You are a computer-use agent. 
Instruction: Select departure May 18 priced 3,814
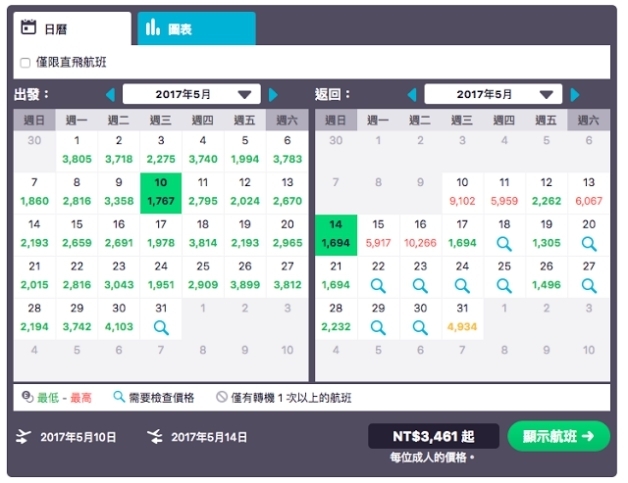(x=203, y=235)
